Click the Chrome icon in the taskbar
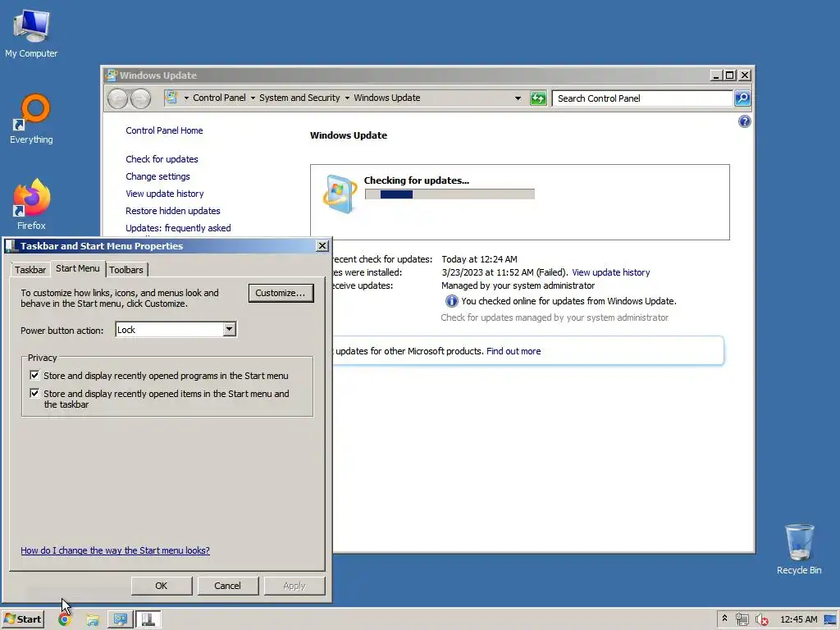 (x=65, y=619)
